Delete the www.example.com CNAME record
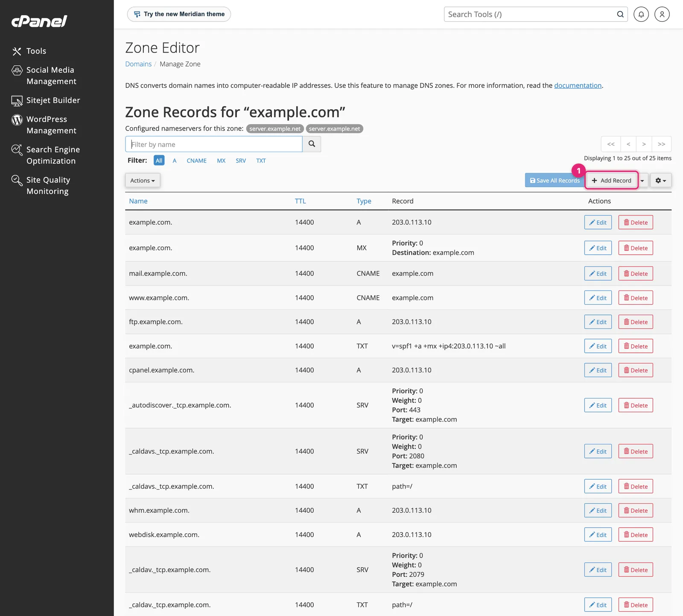Image resolution: width=683 pixels, height=616 pixels. tap(636, 298)
